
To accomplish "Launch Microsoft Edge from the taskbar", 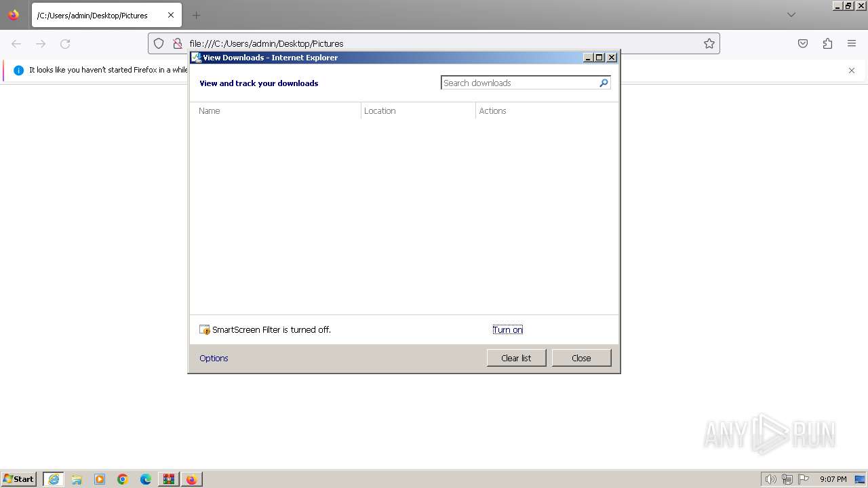I will 146,479.
